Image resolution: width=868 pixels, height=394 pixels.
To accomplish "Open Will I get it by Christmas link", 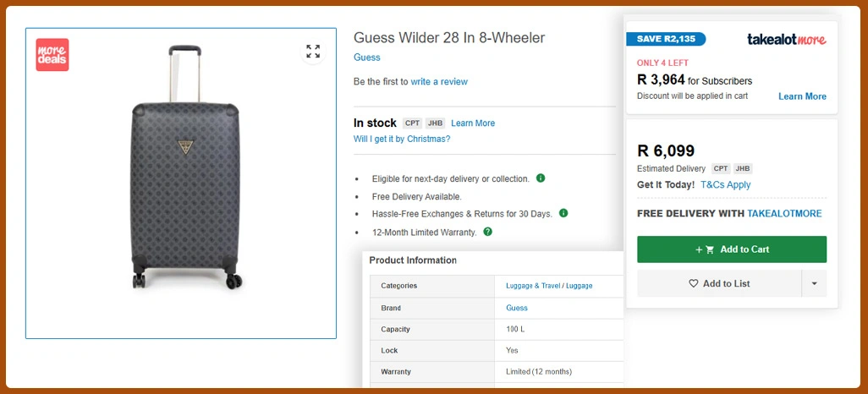I will [x=402, y=139].
